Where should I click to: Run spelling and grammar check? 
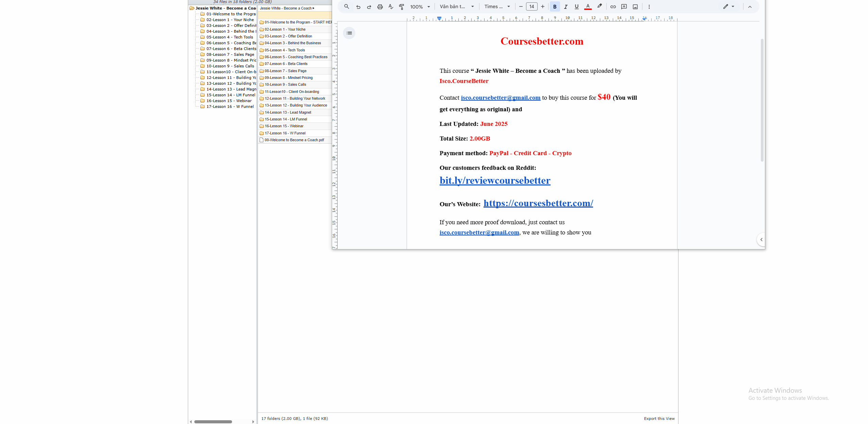click(391, 7)
